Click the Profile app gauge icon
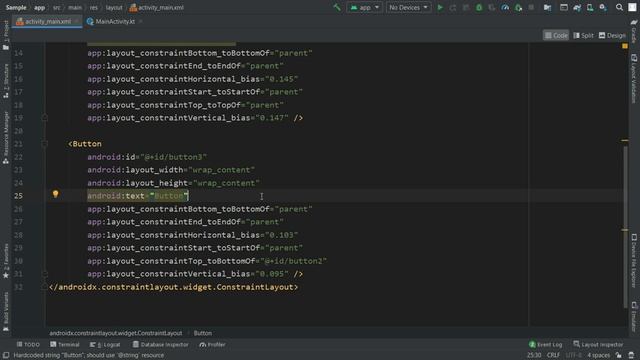Image resolution: width=640 pixels, height=360 pixels. 505,7
